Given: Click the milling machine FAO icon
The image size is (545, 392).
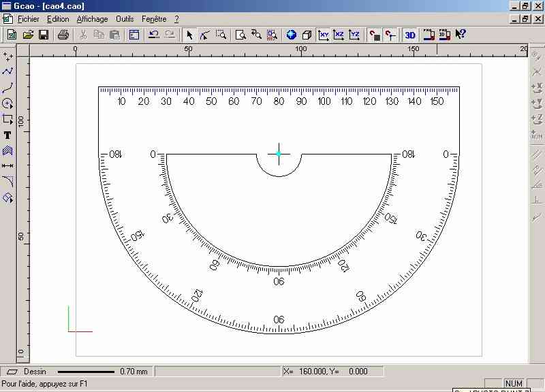Looking at the screenshot, I should click(x=429, y=35).
